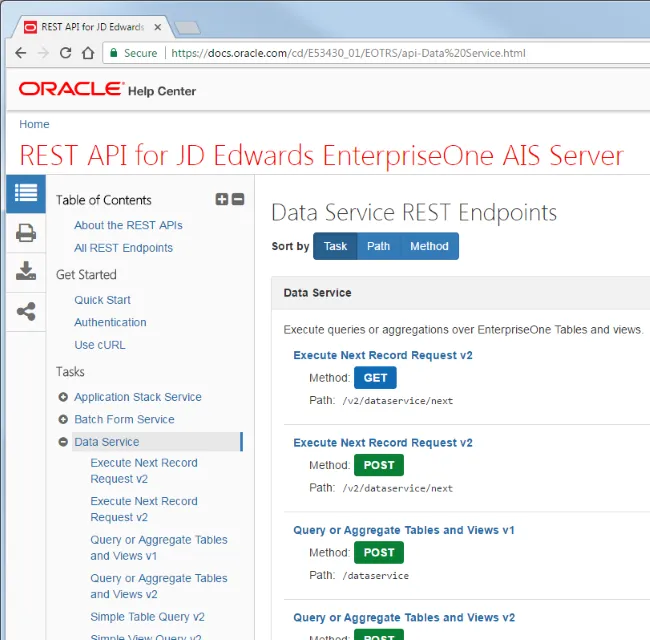Open Simple Table Query v2 in sidebar
The height and width of the screenshot is (640, 650).
(x=148, y=617)
